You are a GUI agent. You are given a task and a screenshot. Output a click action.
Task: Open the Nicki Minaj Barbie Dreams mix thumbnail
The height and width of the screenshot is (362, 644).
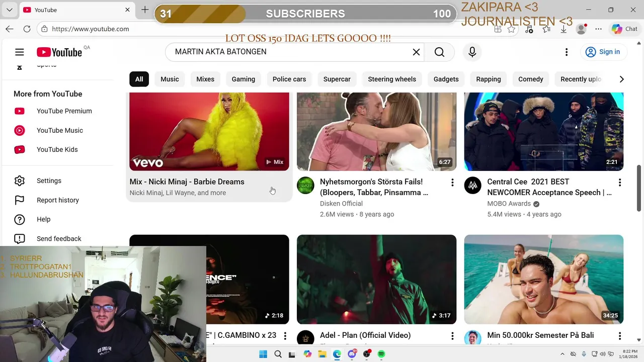tap(209, 132)
